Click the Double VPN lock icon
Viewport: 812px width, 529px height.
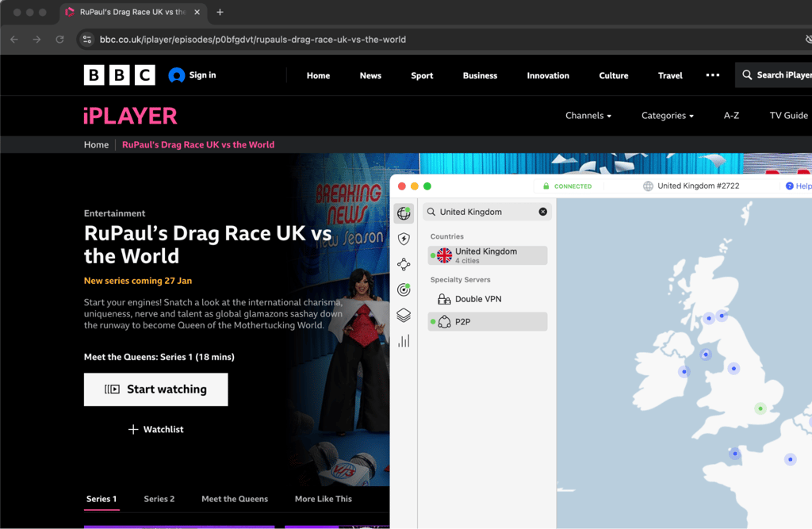point(444,299)
